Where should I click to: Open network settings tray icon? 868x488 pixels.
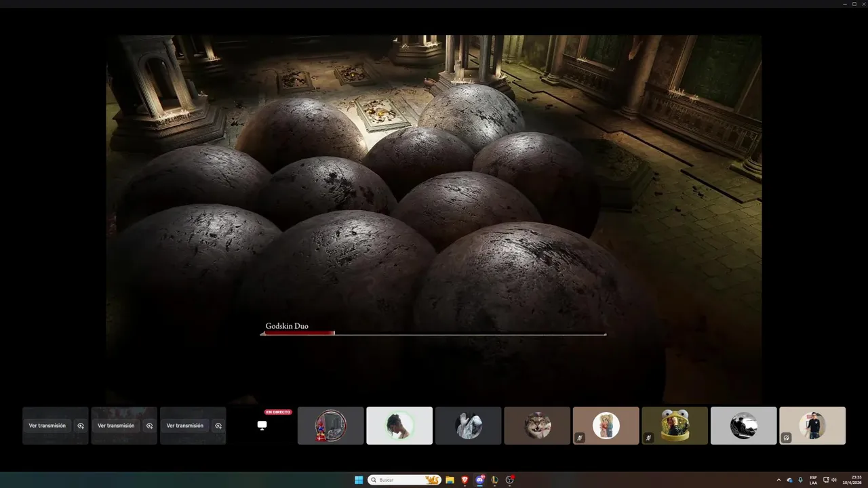[825, 480]
